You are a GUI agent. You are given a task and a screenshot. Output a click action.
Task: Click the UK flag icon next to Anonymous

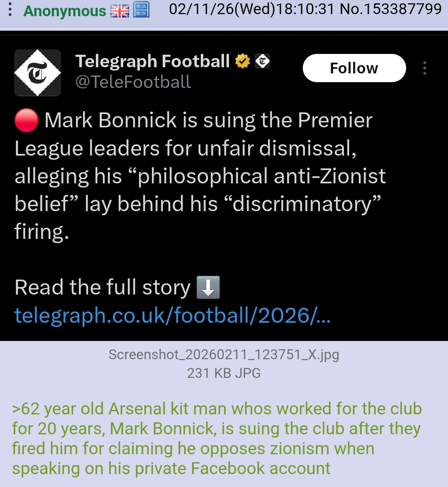tap(119, 11)
